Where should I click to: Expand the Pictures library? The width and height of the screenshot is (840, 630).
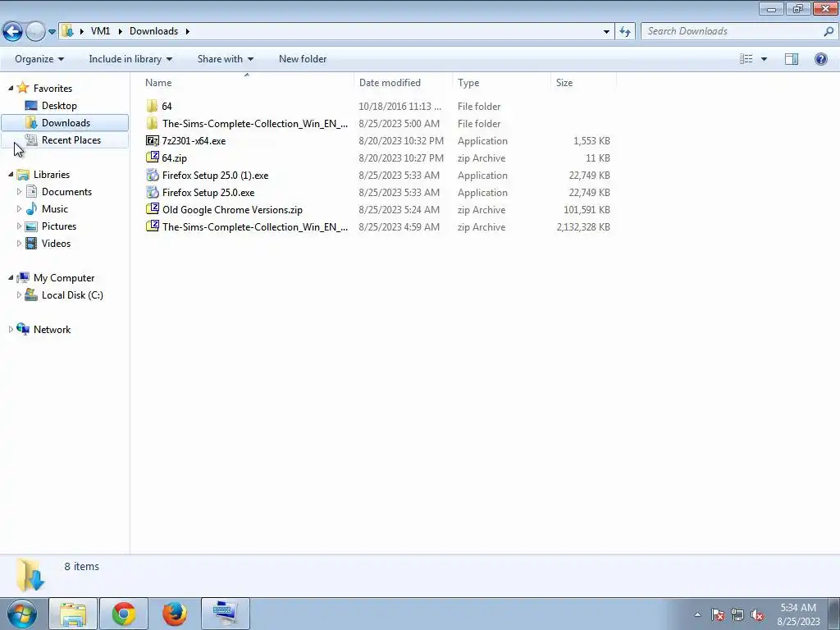(20, 226)
